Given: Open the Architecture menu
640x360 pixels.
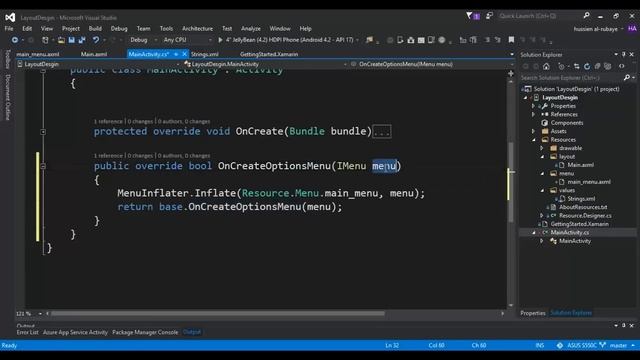Looking at the screenshot, I should tap(198, 29).
